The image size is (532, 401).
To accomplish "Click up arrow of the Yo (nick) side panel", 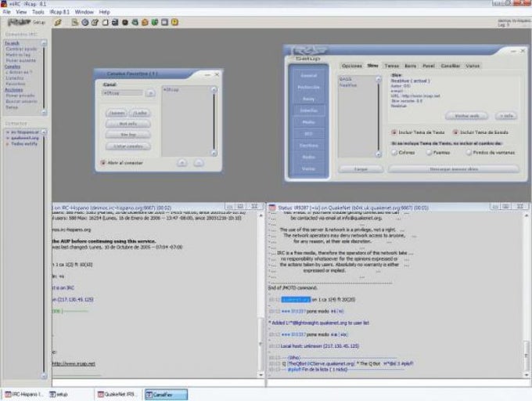I will point(44,43).
